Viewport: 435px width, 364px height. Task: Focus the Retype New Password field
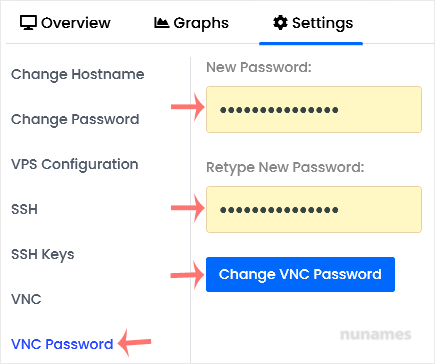click(x=314, y=209)
